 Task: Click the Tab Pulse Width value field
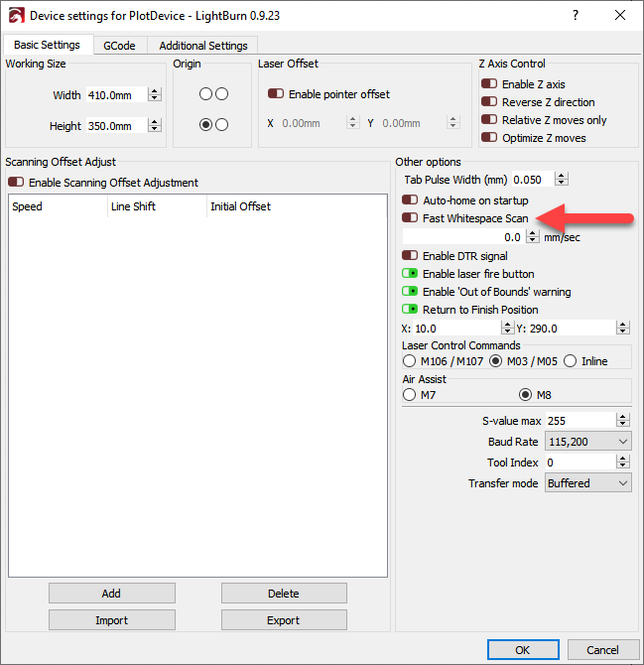533,179
